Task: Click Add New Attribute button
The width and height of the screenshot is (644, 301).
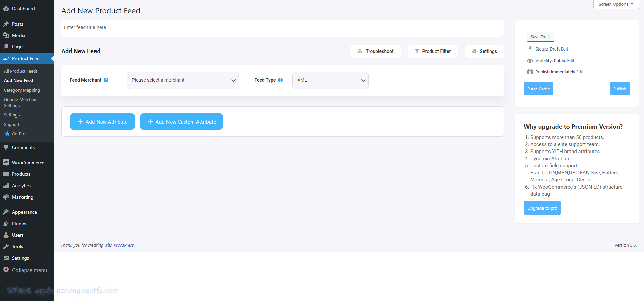Action: point(102,122)
